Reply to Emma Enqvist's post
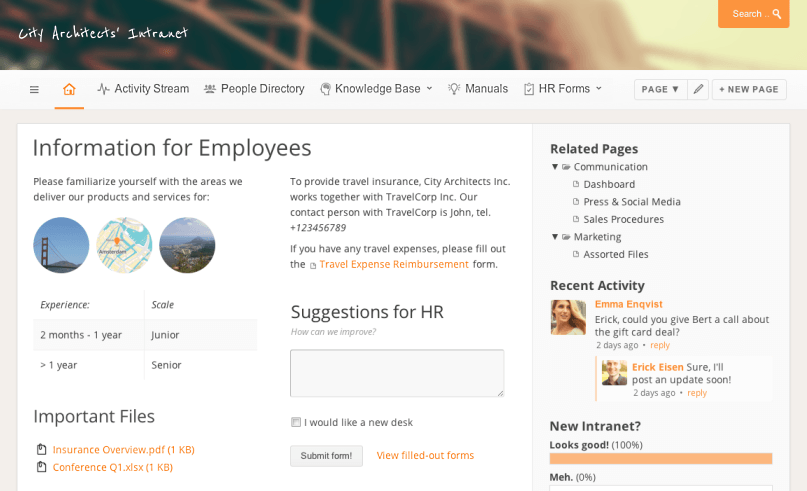Screen dimensions: 807x491 point(660,345)
